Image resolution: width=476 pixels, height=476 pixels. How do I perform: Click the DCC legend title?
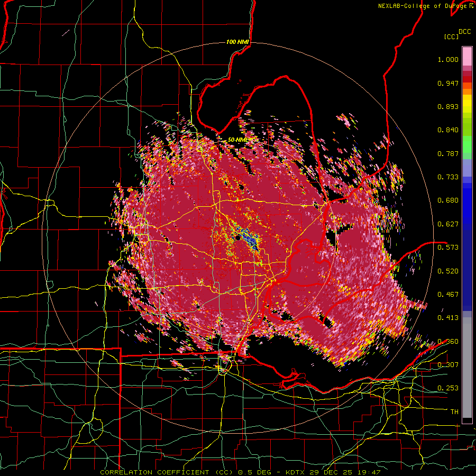coord(464,32)
